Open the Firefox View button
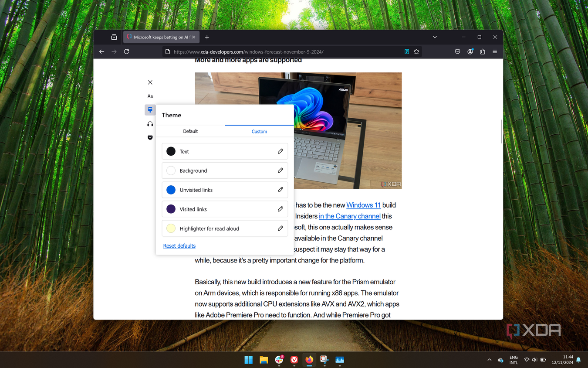The height and width of the screenshot is (368, 588). pos(114,37)
